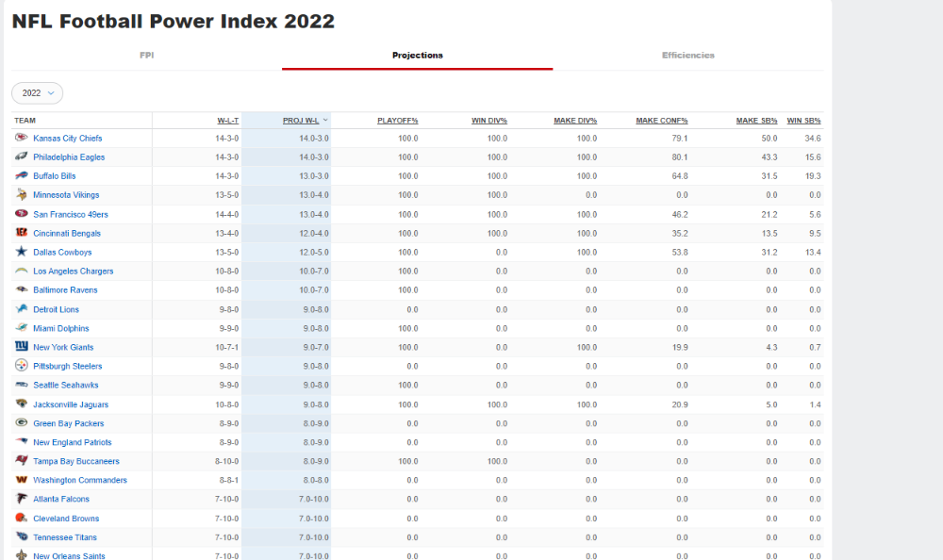943x560 pixels.
Task: Open the Buffalo Bills team link
Action: click(x=54, y=176)
